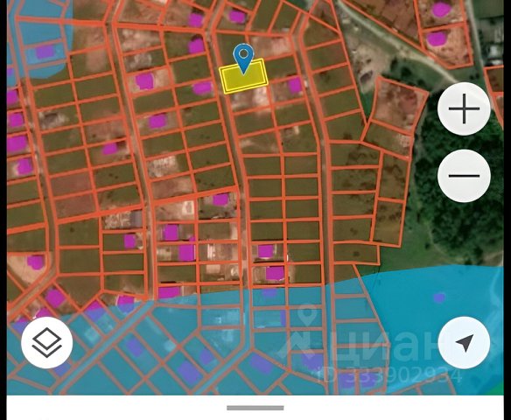Screen dimensions: 511x420
Task: Center map on my location arrow
Action: tap(464, 342)
